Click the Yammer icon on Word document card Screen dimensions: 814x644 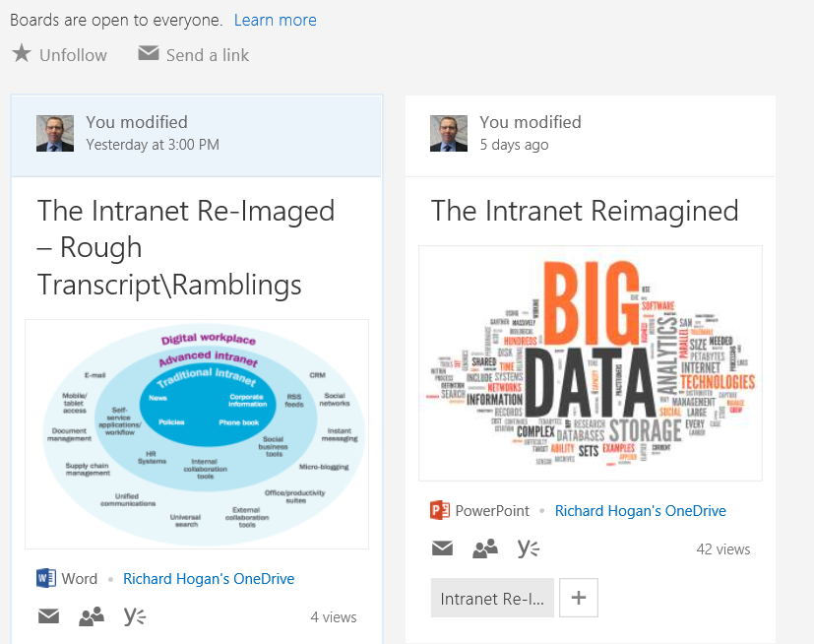point(135,616)
